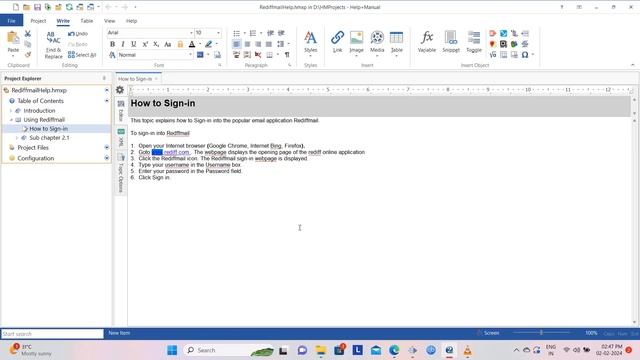This screenshot has height=360, width=640.
Task: Click Table of Contents in Project Explorer
Action: click(40, 101)
